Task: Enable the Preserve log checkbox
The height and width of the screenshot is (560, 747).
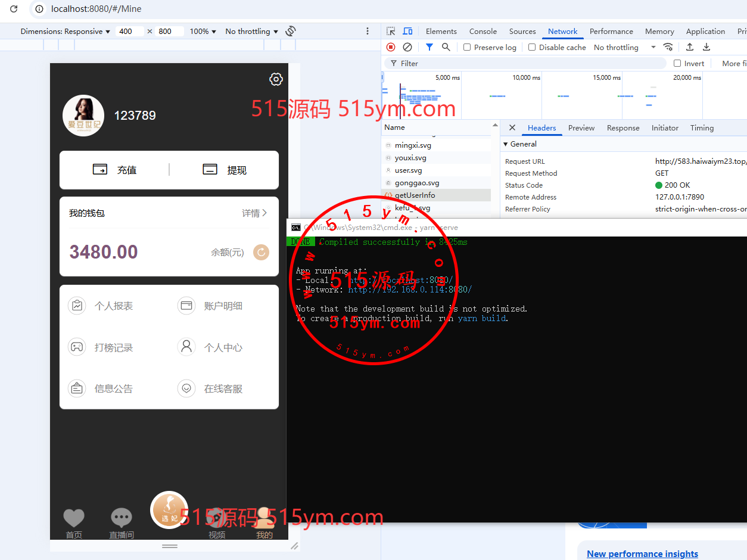Action: tap(467, 47)
